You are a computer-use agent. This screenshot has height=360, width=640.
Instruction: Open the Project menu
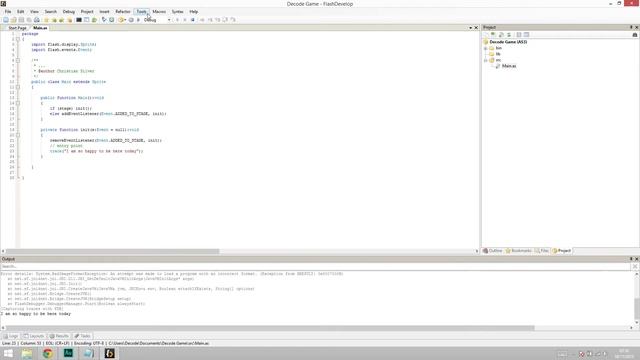pyautogui.click(x=87, y=11)
